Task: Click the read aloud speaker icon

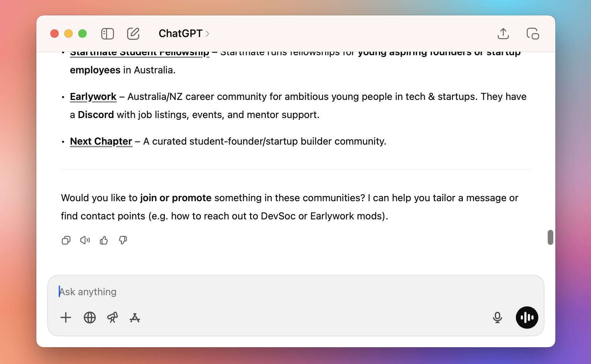Action: [x=85, y=240]
